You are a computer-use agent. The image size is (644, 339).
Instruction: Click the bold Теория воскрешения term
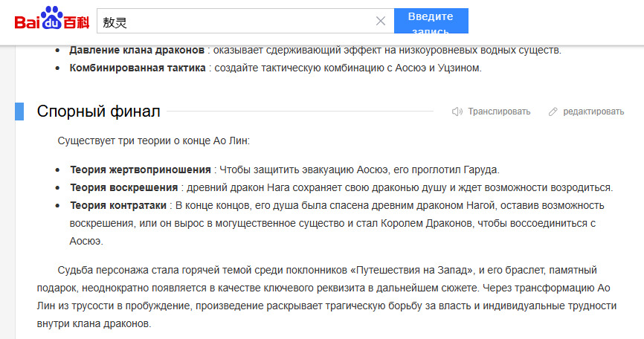123,187
